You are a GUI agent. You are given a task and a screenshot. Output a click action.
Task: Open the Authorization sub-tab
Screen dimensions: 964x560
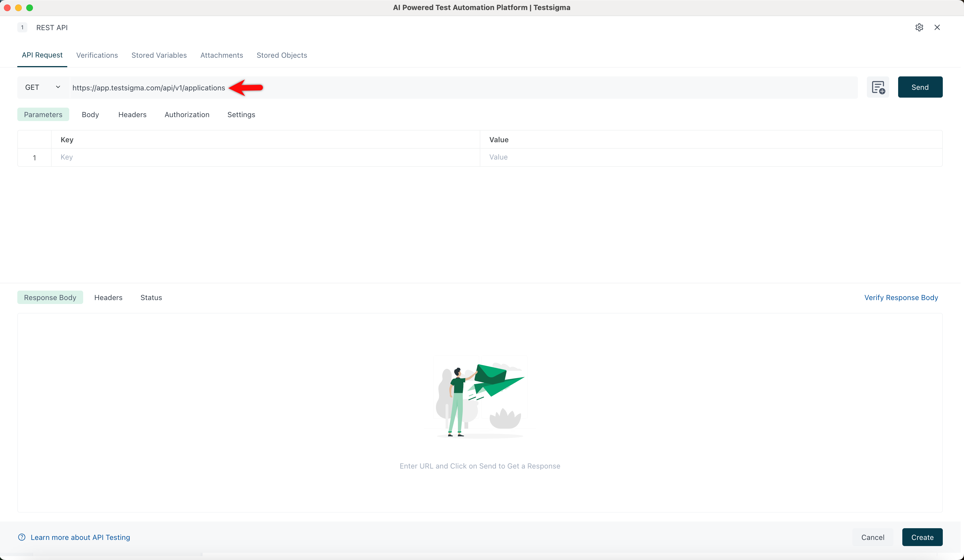click(x=187, y=114)
